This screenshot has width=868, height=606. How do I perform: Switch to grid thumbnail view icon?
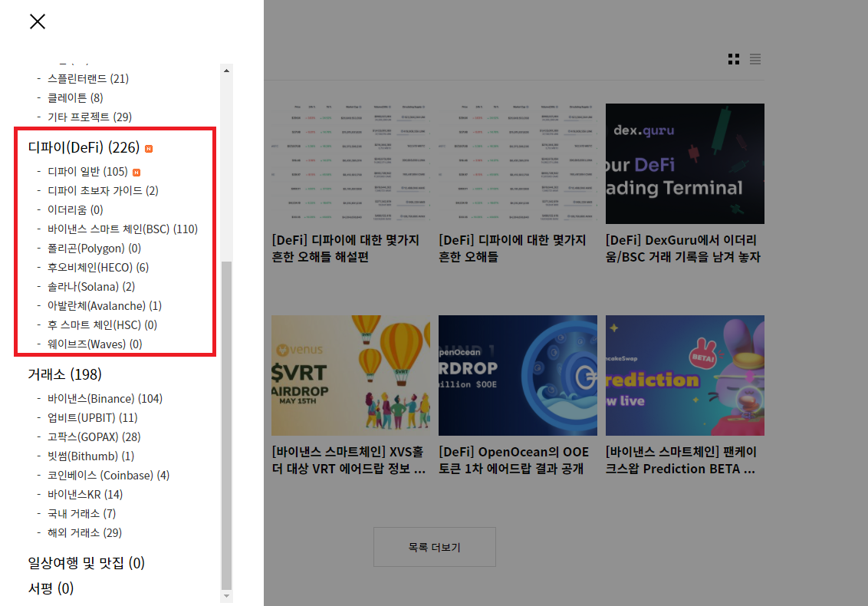(734, 59)
